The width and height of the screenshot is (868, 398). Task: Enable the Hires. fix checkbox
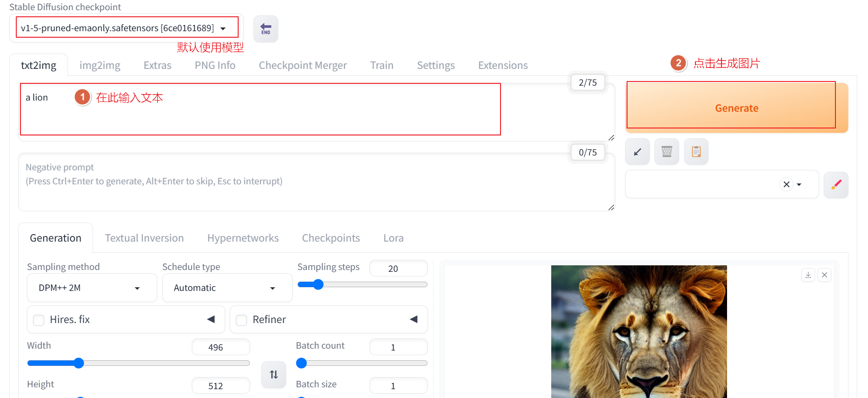click(x=39, y=320)
